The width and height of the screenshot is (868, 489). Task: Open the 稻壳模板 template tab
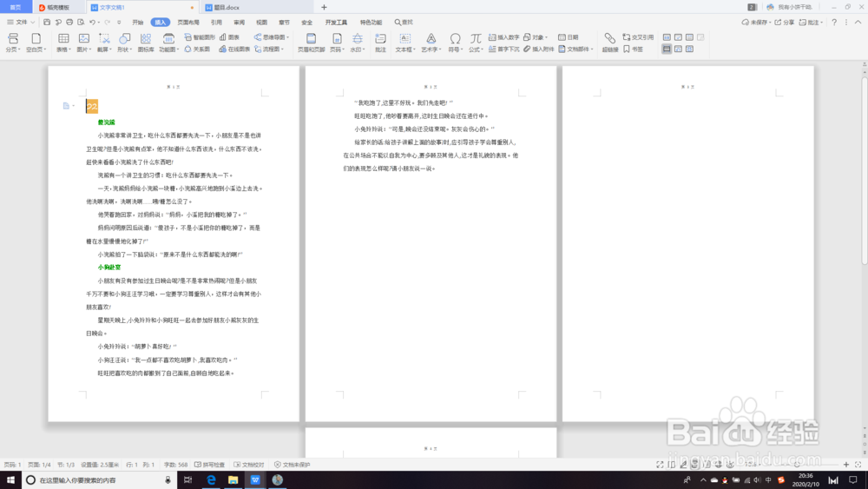(x=57, y=7)
